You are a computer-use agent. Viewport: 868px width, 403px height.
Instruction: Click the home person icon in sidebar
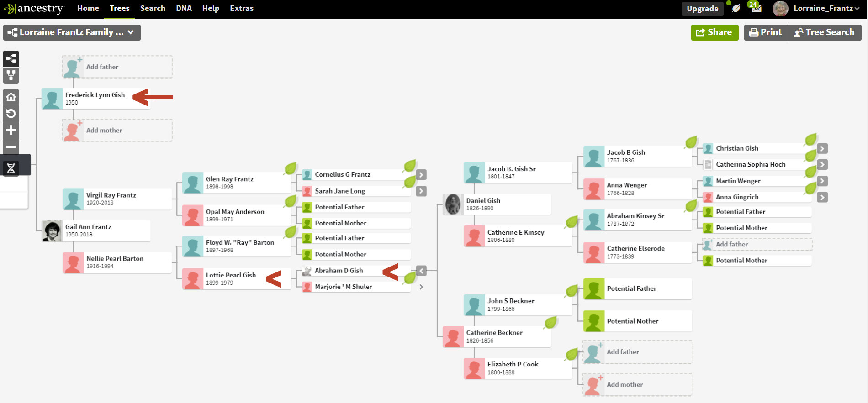[x=11, y=97]
